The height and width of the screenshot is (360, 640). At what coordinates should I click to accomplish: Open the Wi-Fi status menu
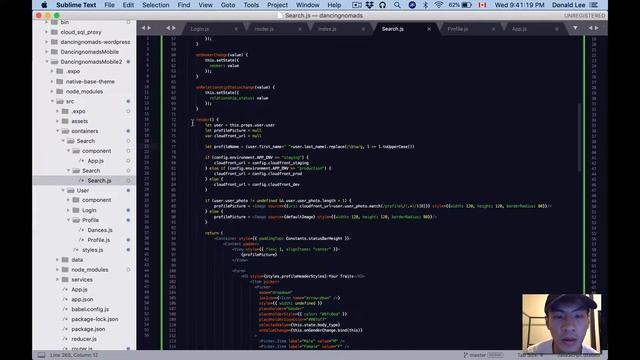click(x=438, y=5)
